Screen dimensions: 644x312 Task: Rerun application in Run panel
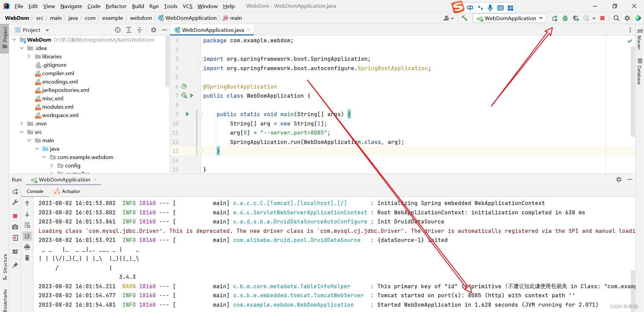tap(15, 192)
